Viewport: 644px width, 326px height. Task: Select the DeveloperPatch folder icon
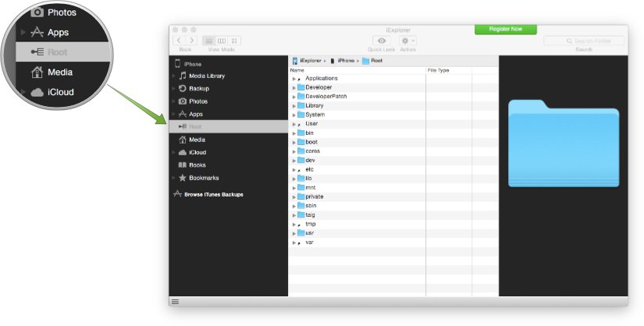tap(301, 96)
